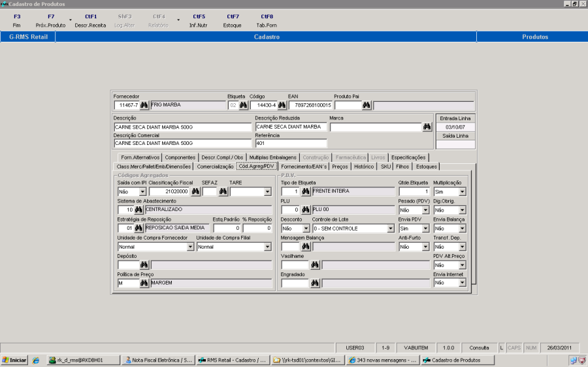Click the PLU lookup binoculars
The width and height of the screenshot is (588, 367).
(x=306, y=210)
